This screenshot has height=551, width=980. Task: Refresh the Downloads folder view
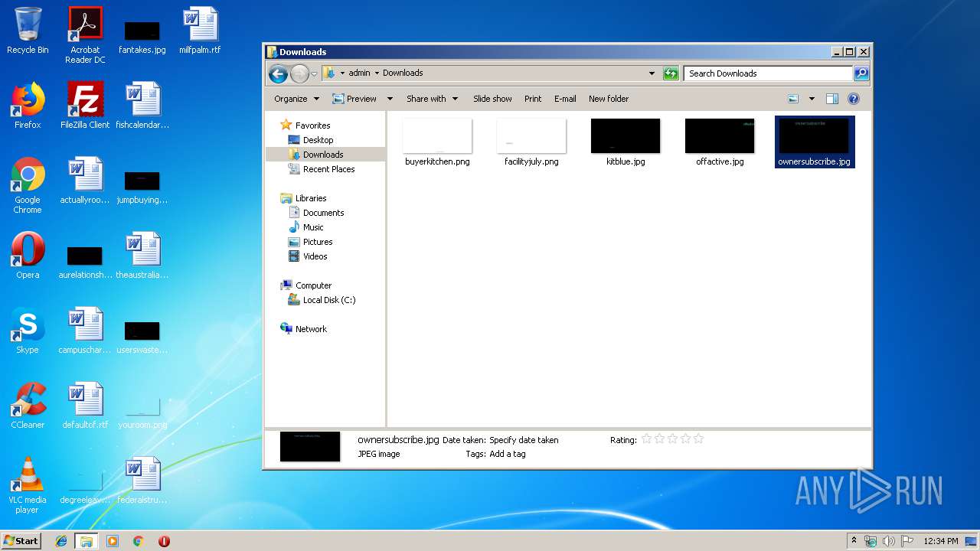tap(671, 73)
